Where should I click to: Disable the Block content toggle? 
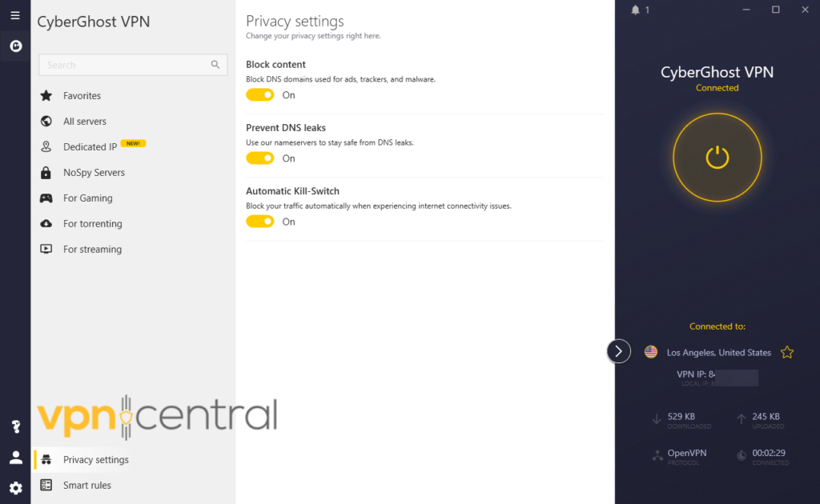260,95
